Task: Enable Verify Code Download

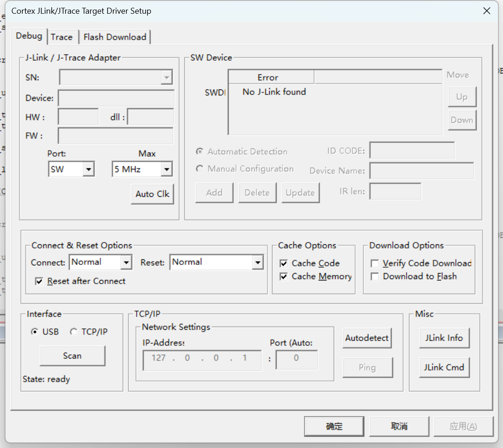Action: tap(375, 264)
